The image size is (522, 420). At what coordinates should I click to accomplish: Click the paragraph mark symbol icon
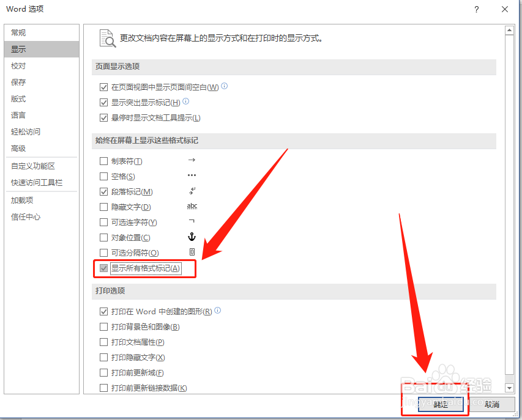192,191
